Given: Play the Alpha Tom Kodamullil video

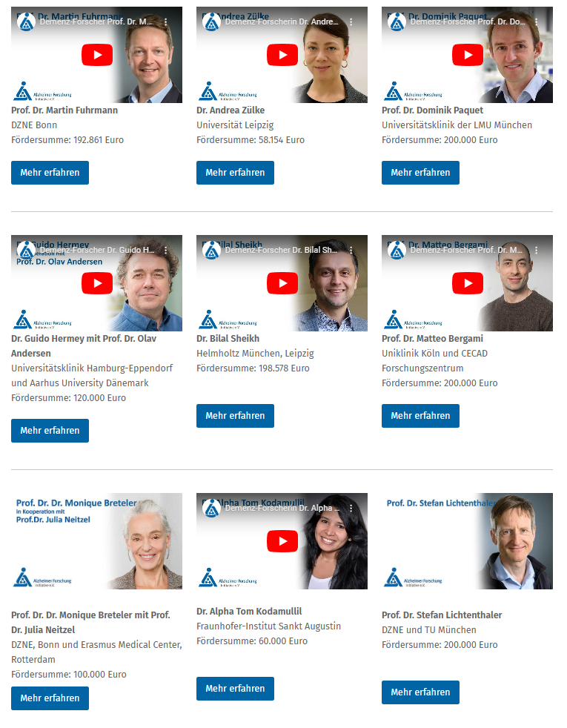Looking at the screenshot, I should pyautogui.click(x=282, y=541).
